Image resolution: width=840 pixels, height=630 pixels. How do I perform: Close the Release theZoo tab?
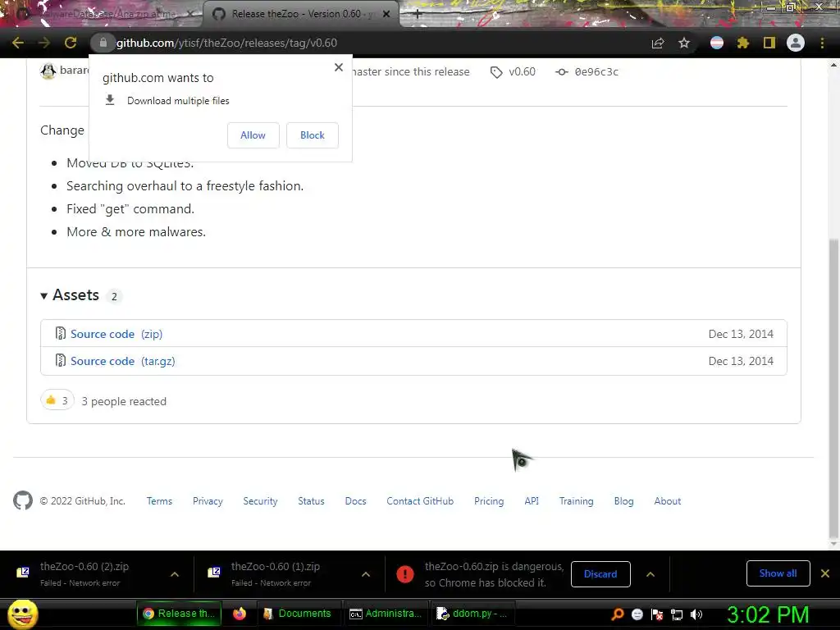(x=386, y=14)
